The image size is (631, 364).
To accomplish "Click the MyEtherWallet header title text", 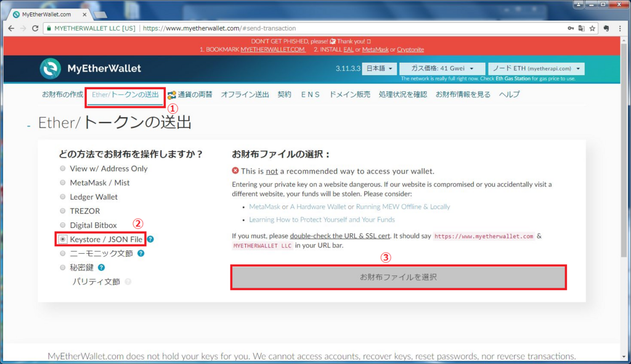I will 104,68.
